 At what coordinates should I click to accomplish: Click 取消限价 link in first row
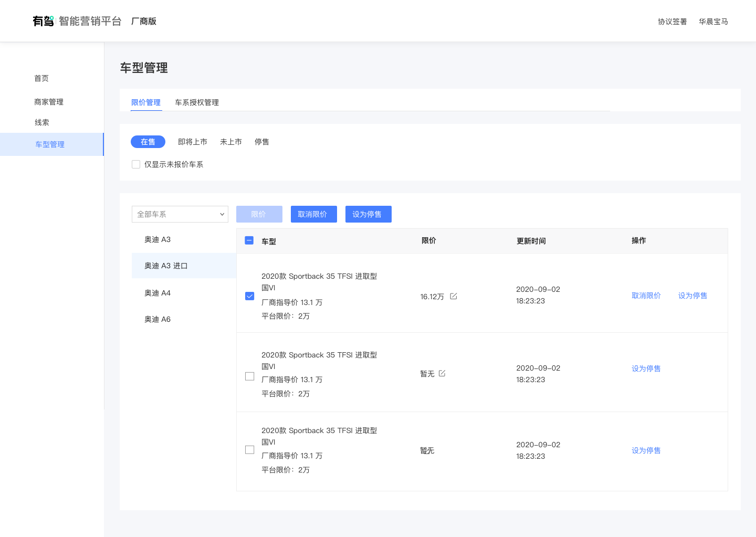pyautogui.click(x=646, y=296)
